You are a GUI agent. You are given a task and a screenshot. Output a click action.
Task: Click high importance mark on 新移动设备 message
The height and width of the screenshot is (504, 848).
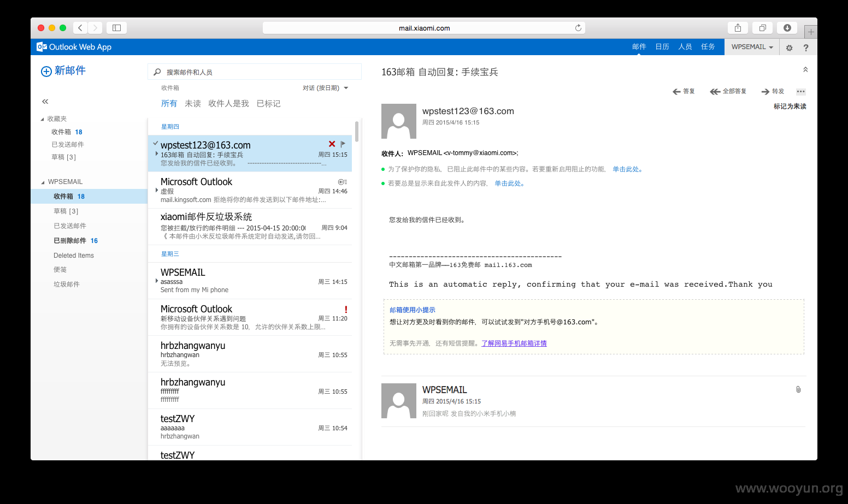tap(346, 309)
